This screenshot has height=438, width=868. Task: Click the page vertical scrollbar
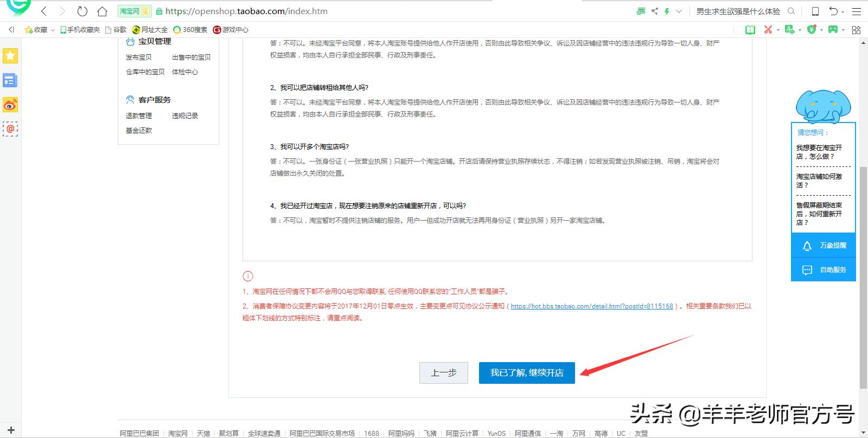point(863,278)
